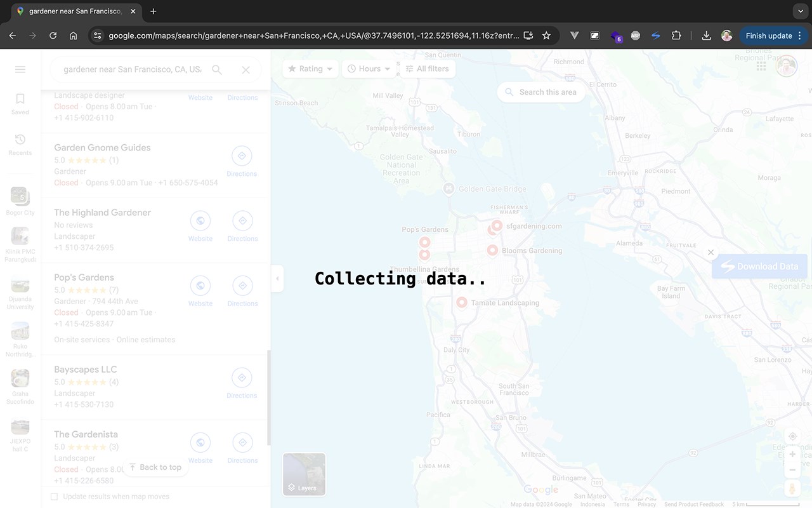812x508 pixels.
Task: Open the Rating filter dropdown
Action: tap(310, 69)
